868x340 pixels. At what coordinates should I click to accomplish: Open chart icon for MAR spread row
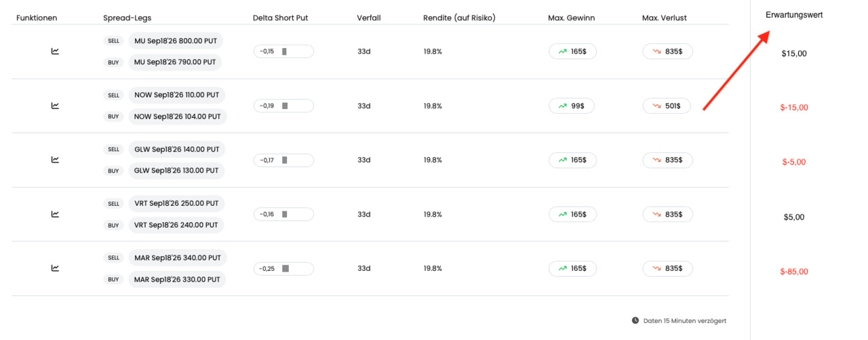point(55,268)
